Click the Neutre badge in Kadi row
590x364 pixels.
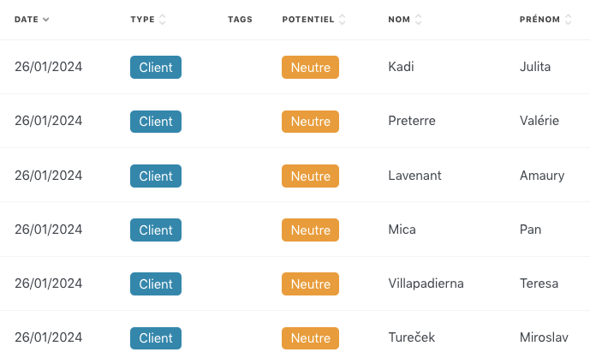[x=311, y=68]
